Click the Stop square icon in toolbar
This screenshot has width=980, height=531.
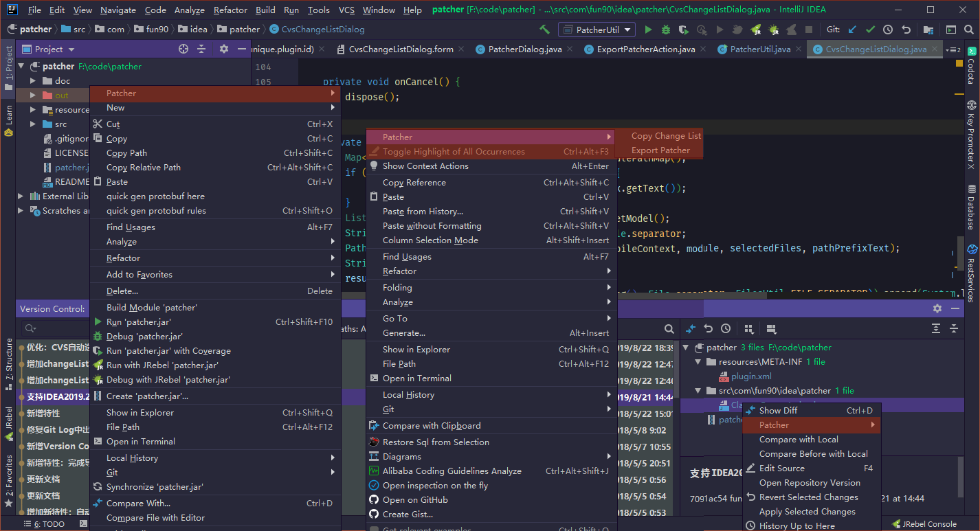[x=809, y=30]
